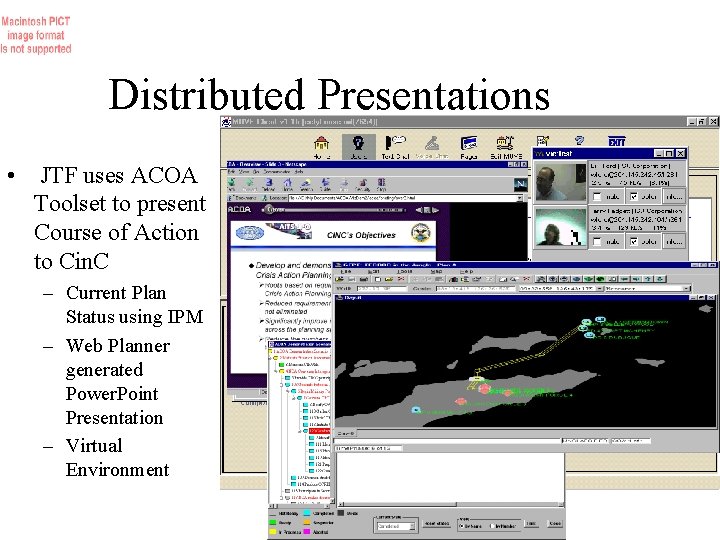
Task: Click checklist icon left of MUVE help
Action: pyautogui.click(x=543, y=141)
